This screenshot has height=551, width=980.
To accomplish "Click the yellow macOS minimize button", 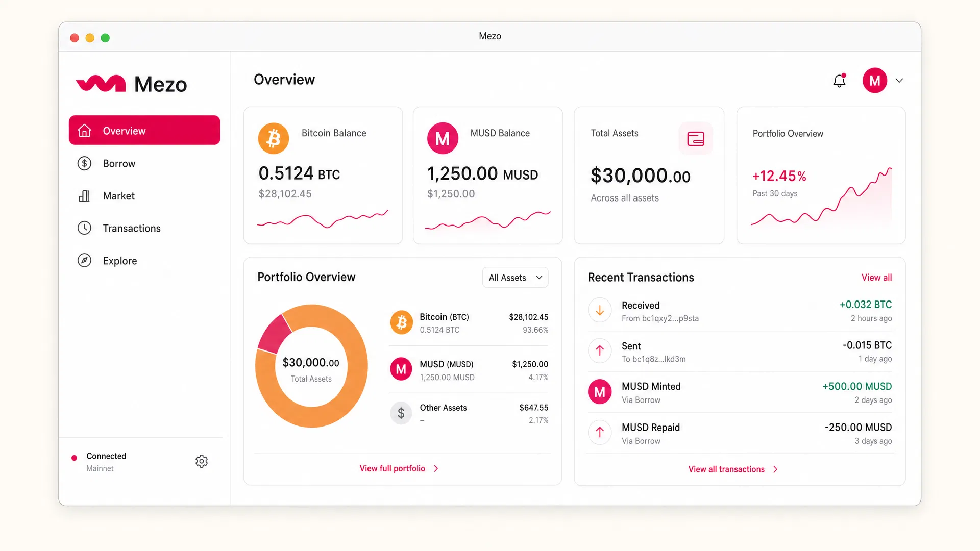I will [x=90, y=38].
